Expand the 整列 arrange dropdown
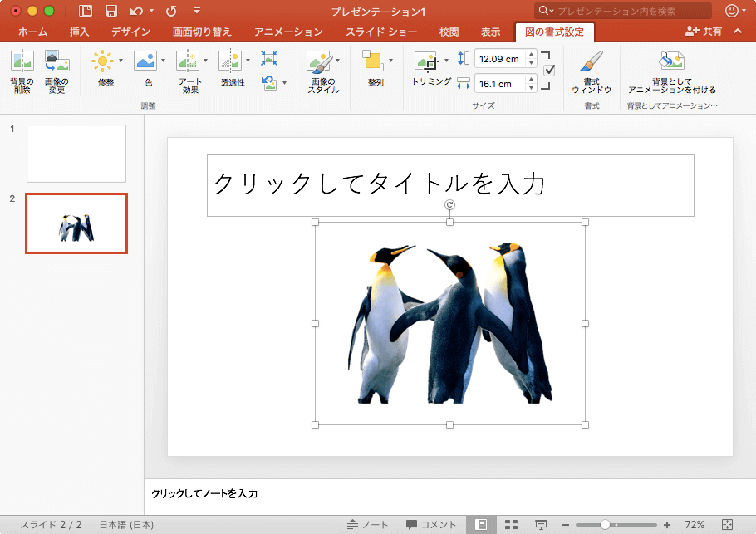This screenshot has width=756, height=534. coord(390,61)
